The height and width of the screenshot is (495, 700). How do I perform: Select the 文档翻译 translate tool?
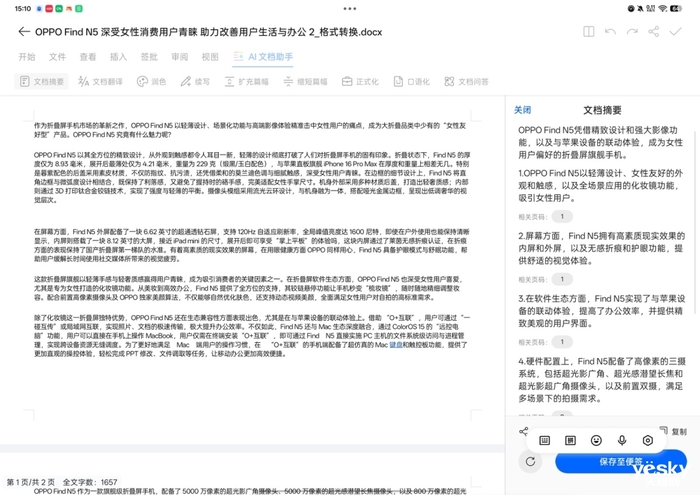100,81
